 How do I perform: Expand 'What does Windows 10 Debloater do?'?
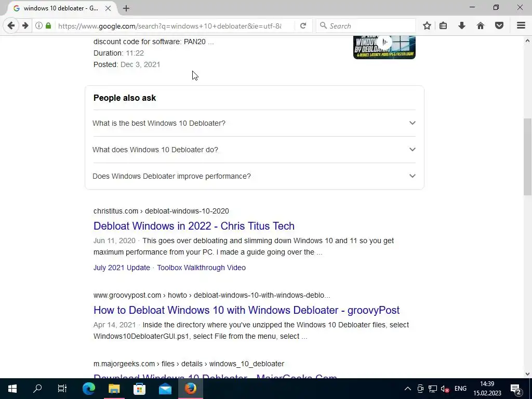(x=254, y=150)
